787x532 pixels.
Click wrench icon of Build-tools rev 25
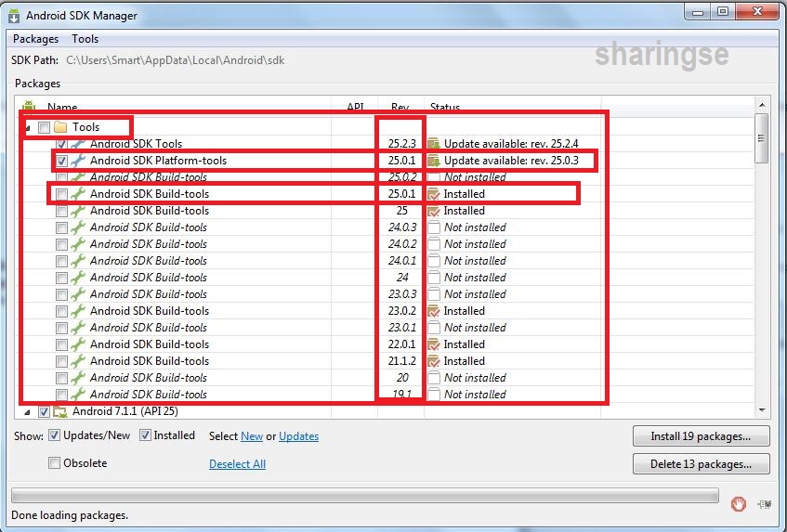coord(77,211)
